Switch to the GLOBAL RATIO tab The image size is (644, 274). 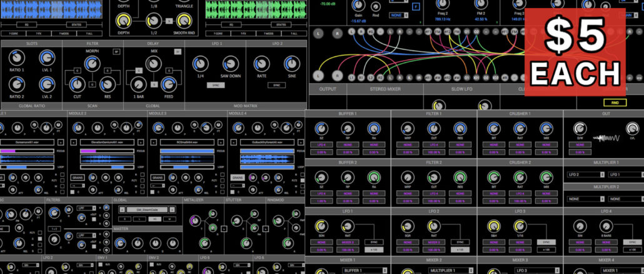[31, 106]
